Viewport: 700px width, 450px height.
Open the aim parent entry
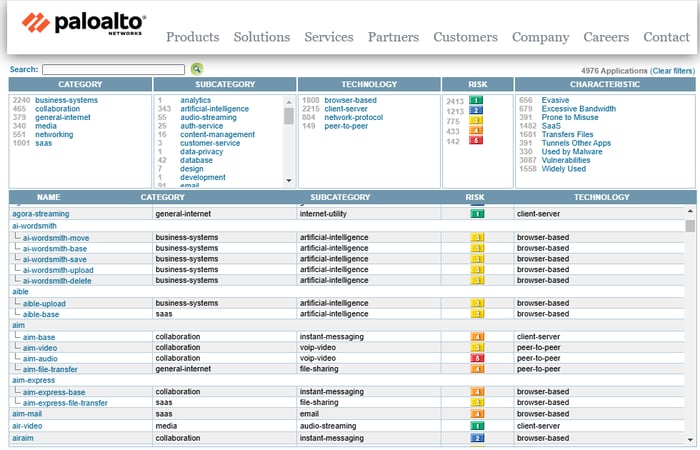pos(18,325)
